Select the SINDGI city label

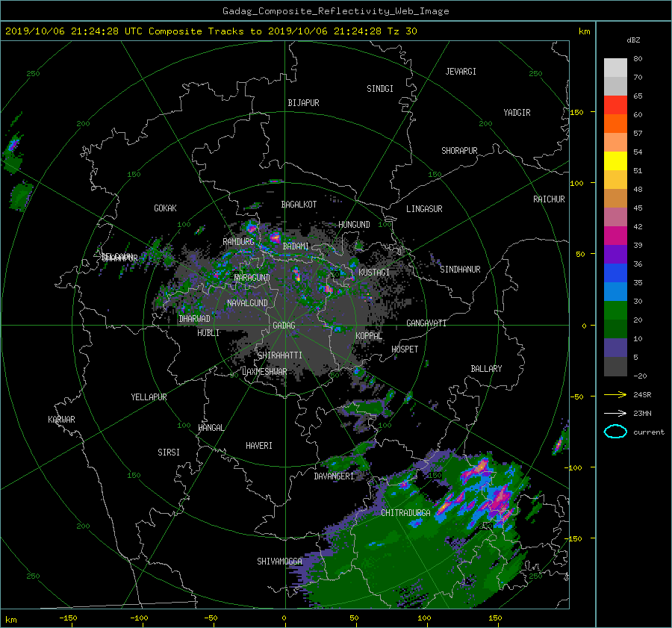(x=380, y=89)
